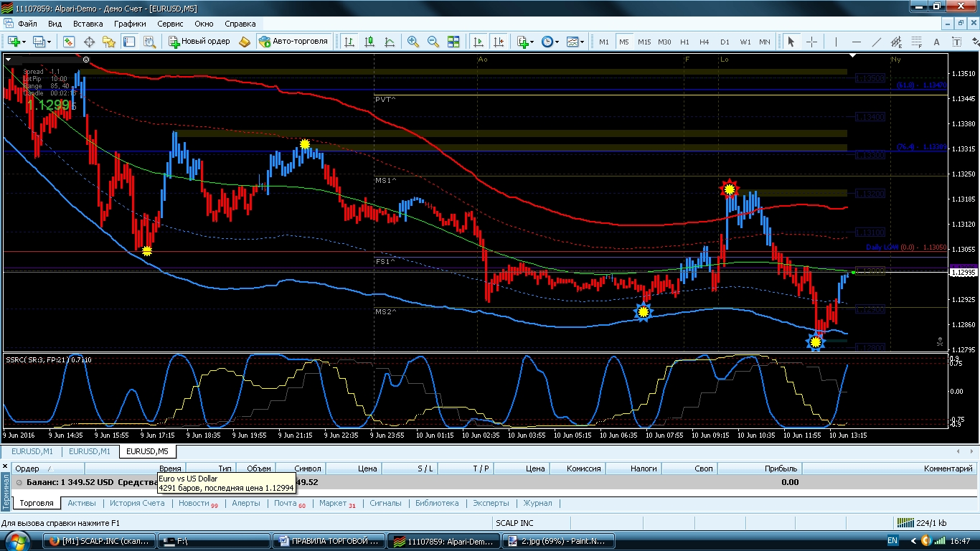The height and width of the screenshot is (551, 980).
Task: Click the 224/1 kb connection status
Action: coord(921,523)
